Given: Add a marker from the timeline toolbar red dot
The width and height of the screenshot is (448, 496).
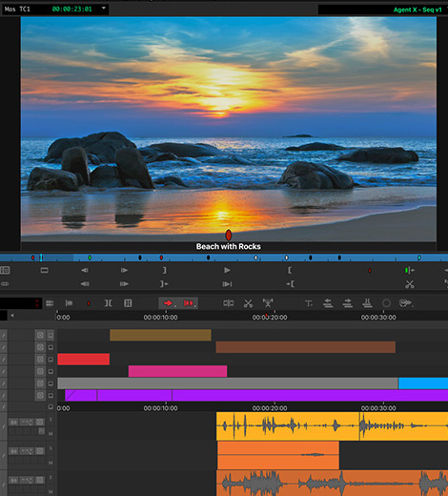Looking at the screenshot, I should pyautogui.click(x=89, y=303).
